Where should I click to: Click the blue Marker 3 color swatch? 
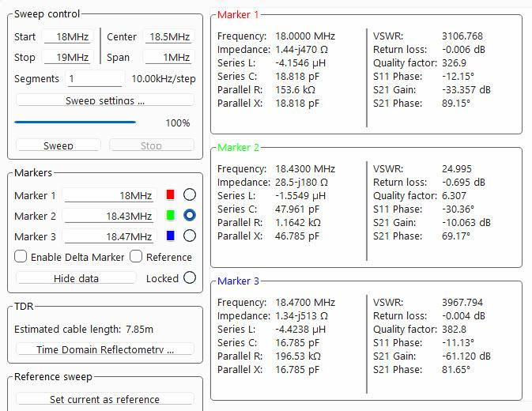pyautogui.click(x=170, y=236)
